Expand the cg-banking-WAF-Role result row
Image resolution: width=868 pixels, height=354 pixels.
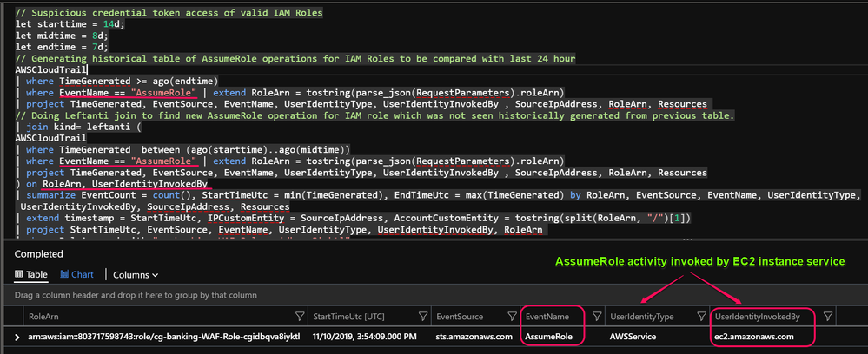pos(17,337)
